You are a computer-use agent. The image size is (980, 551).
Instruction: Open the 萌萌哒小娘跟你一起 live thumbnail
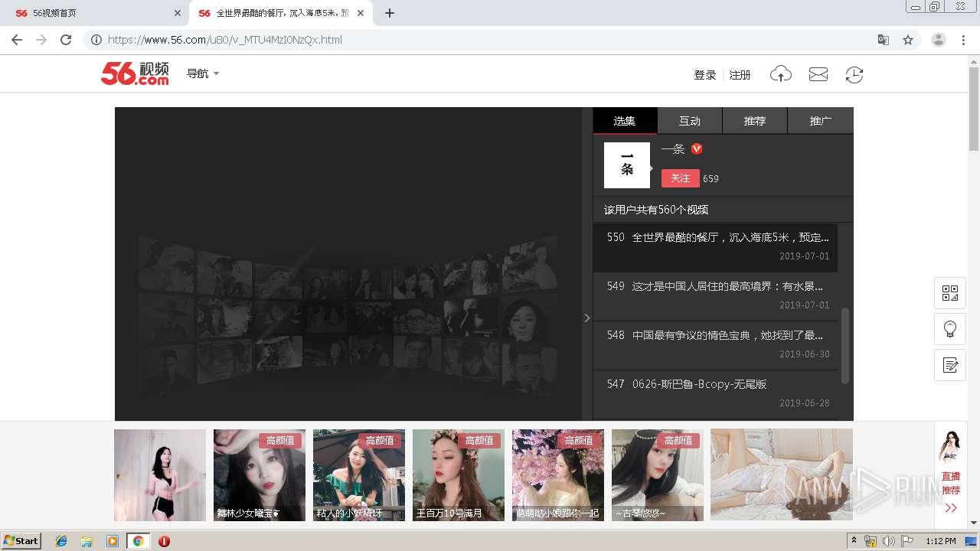click(x=558, y=474)
